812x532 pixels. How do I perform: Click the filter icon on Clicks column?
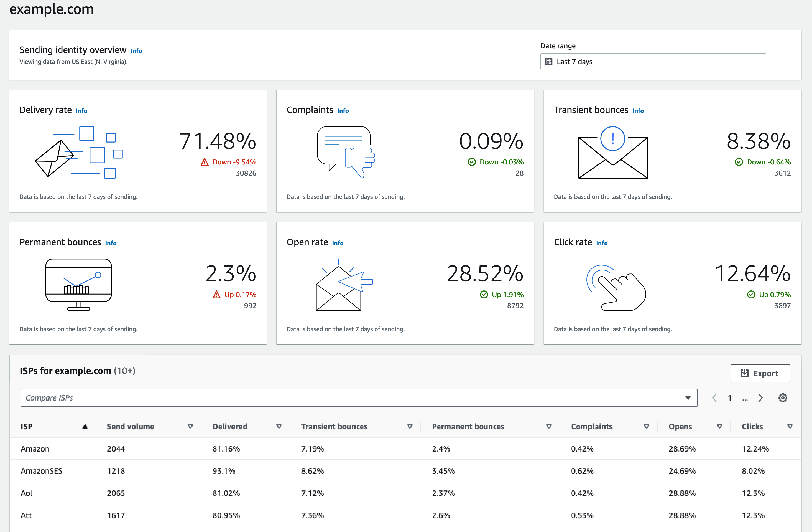[x=790, y=427]
